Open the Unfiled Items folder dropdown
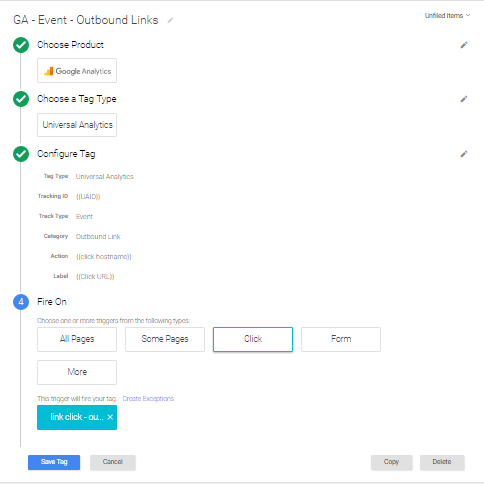Image resolution: width=484 pixels, height=484 pixels. [x=447, y=15]
